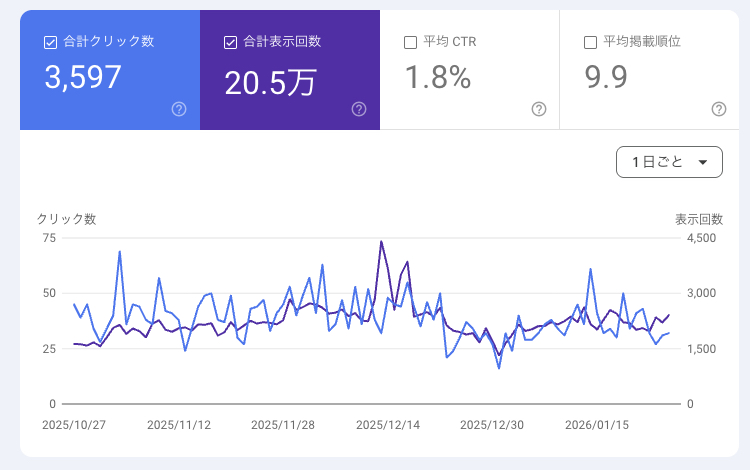Click help icon in 合計クリック数 card

(x=179, y=109)
